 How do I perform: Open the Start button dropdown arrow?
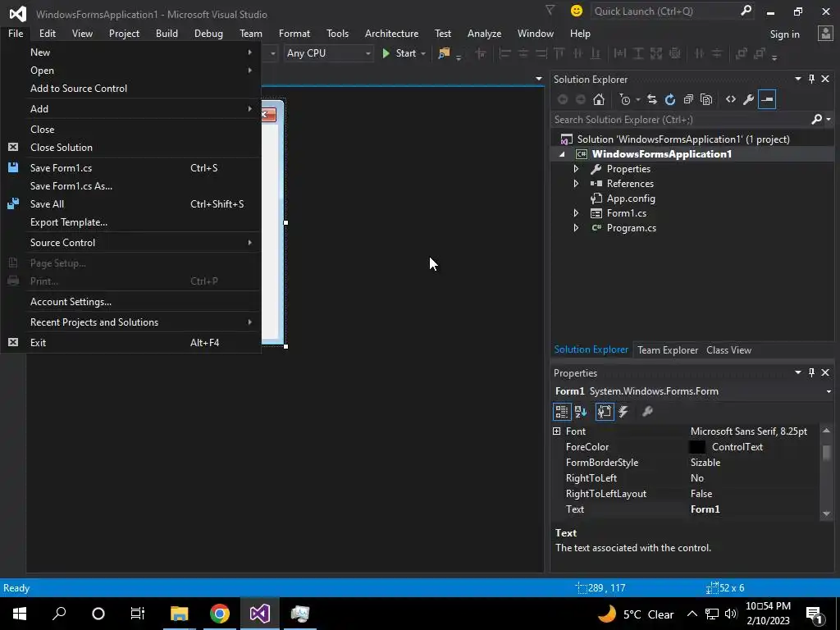[x=423, y=53]
